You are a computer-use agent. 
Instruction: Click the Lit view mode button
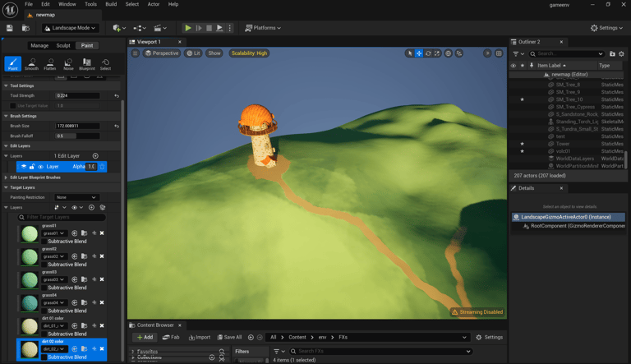(194, 53)
